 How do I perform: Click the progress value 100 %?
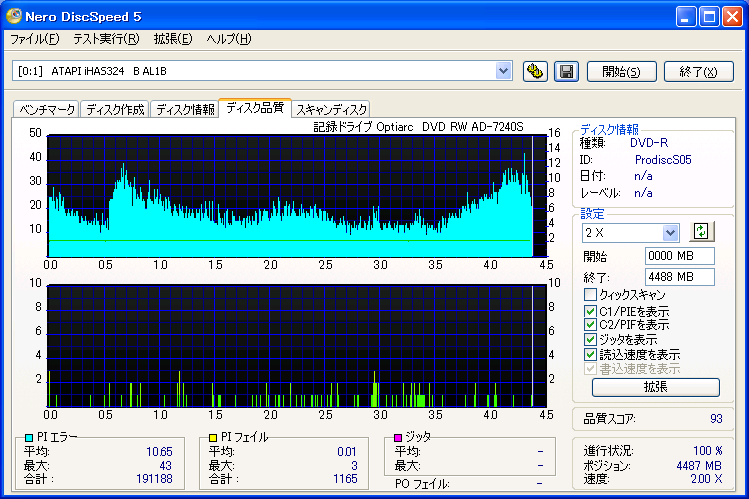click(707, 451)
